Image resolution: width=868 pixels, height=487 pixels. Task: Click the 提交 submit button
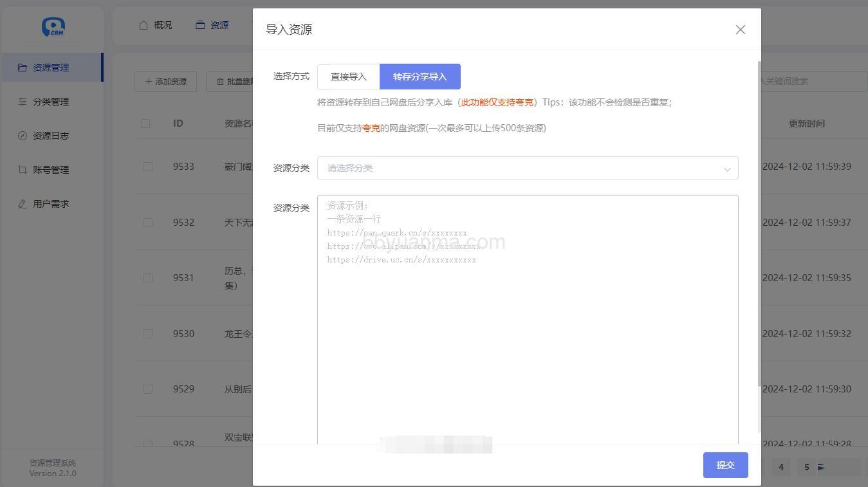725,464
